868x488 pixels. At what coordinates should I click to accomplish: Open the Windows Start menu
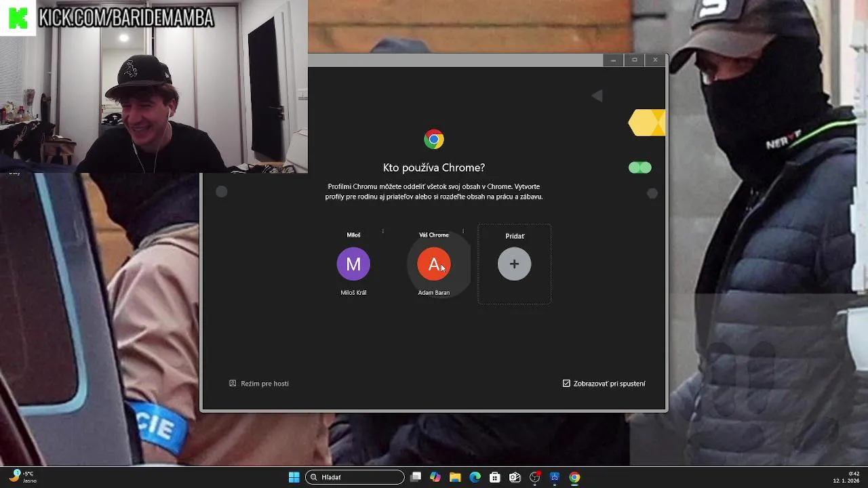pos(294,477)
